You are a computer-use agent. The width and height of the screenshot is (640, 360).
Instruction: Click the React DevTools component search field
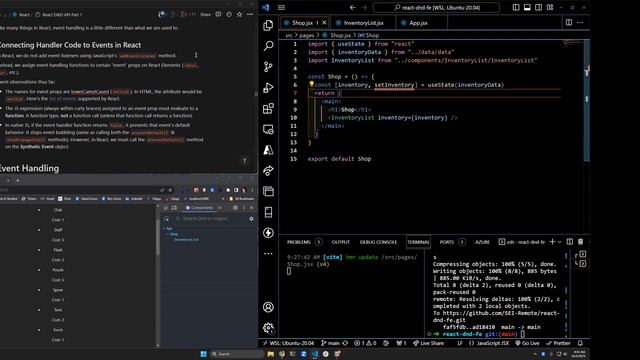(x=210, y=219)
